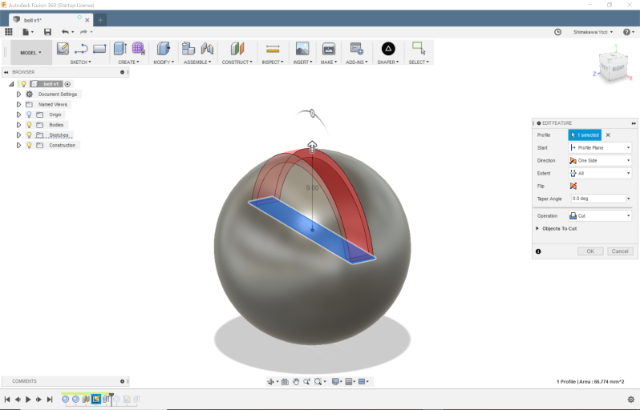Click the SHAPER black circle icon
640x410 pixels.
(388, 49)
